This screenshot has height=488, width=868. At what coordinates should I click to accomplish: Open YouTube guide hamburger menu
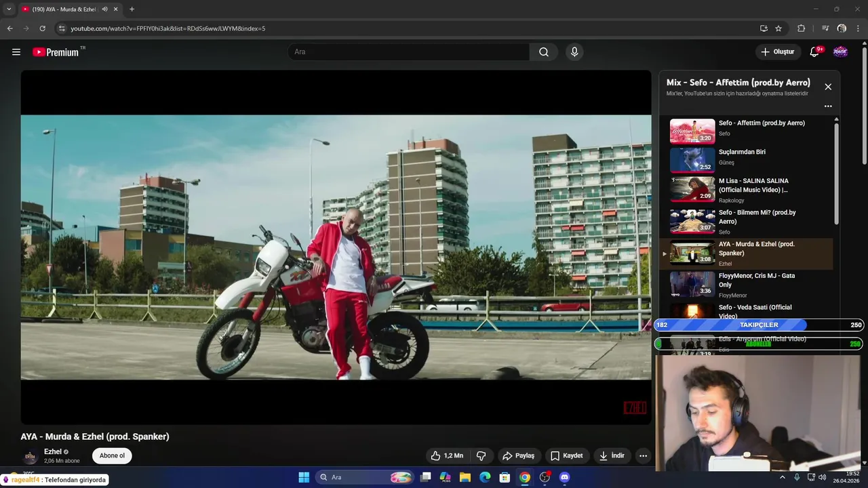[x=16, y=52]
